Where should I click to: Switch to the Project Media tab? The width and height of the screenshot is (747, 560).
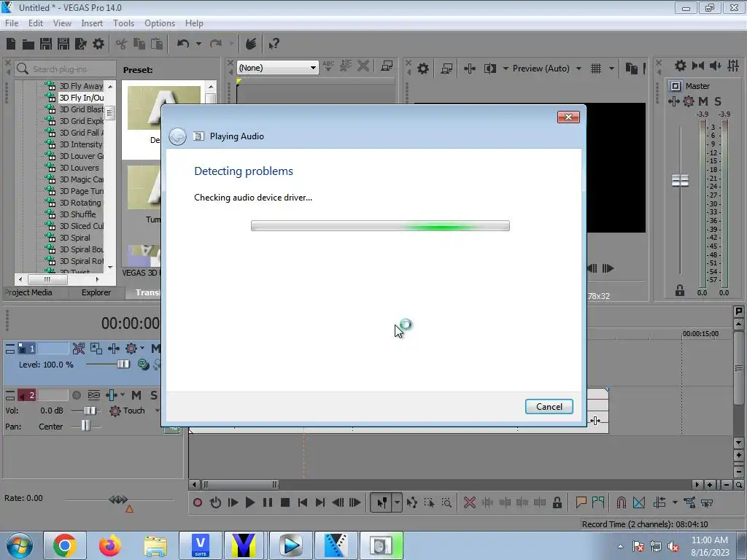pyautogui.click(x=28, y=292)
